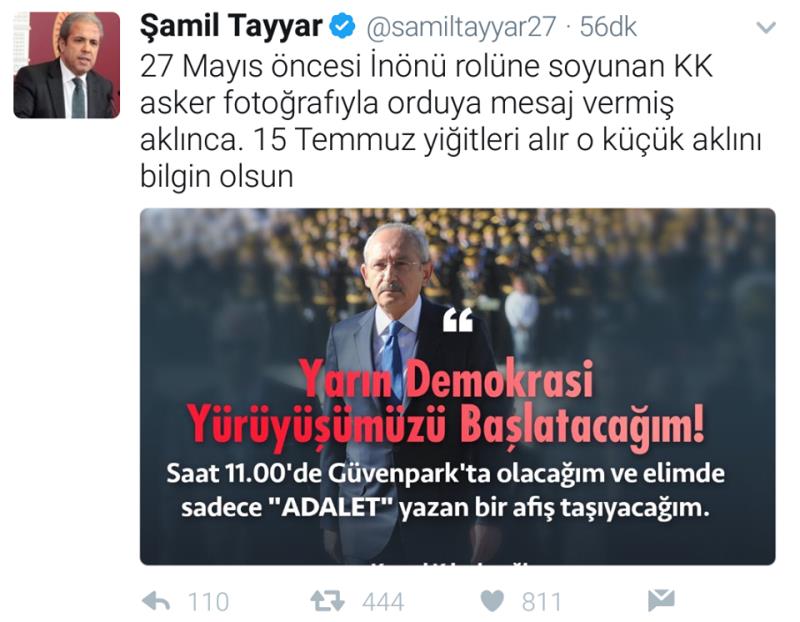Open the tweet options chevron menu

[x=765, y=27]
